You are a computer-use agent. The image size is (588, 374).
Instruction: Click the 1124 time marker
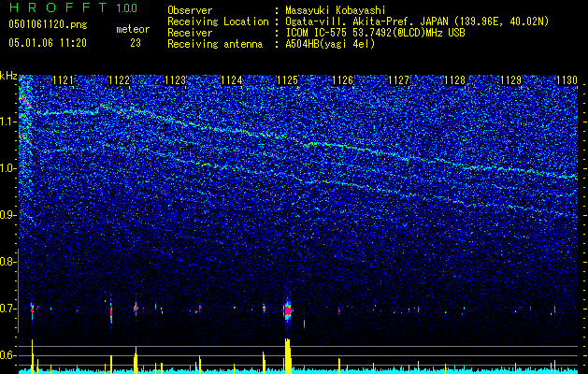pos(231,80)
